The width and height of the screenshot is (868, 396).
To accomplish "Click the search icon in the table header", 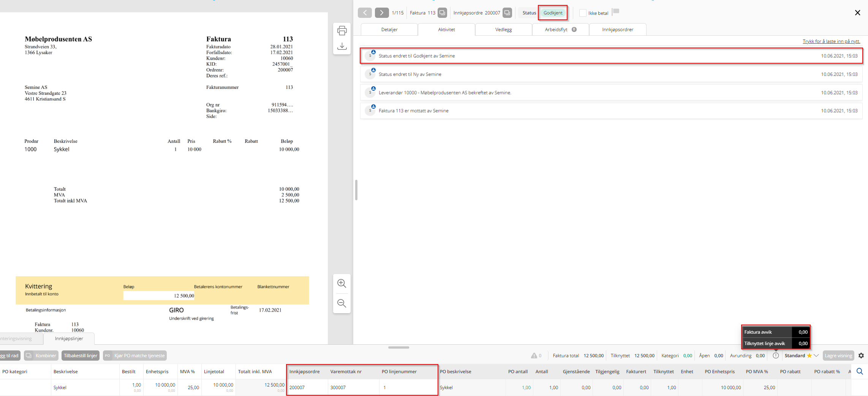I will (860, 371).
